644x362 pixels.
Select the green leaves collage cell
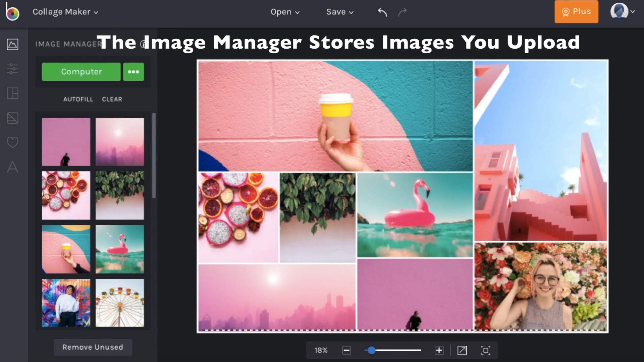[x=318, y=218]
